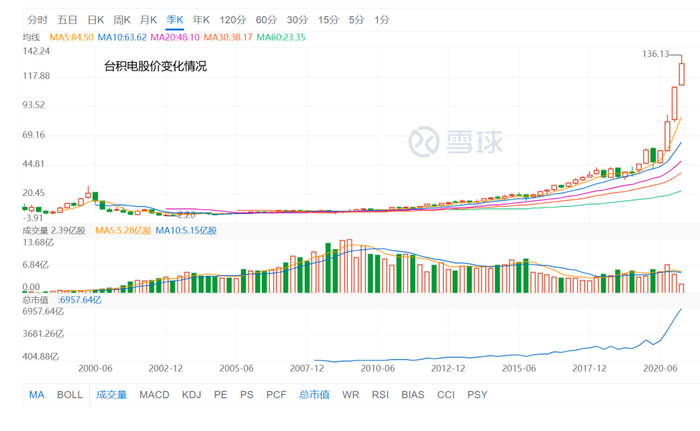This screenshot has width=700, height=431.
Task: Switch to 1分 interval chart
Action: [382, 20]
